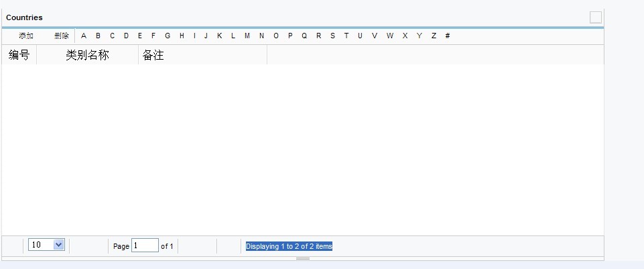Viewport: 644px width, 269px height.
Task: Filter by letter X
Action: point(405,36)
